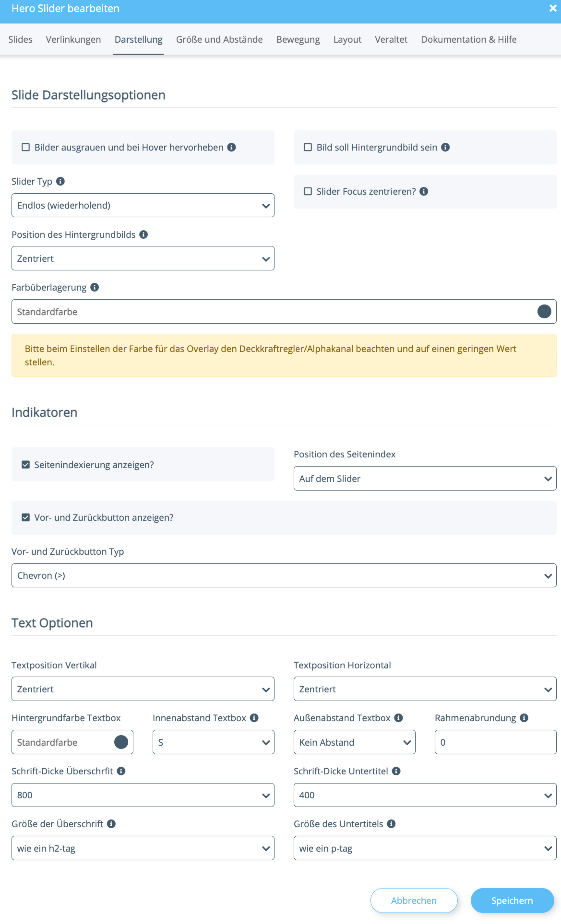The image size is (561, 924).
Task: Click the Speichern button
Action: point(512,900)
